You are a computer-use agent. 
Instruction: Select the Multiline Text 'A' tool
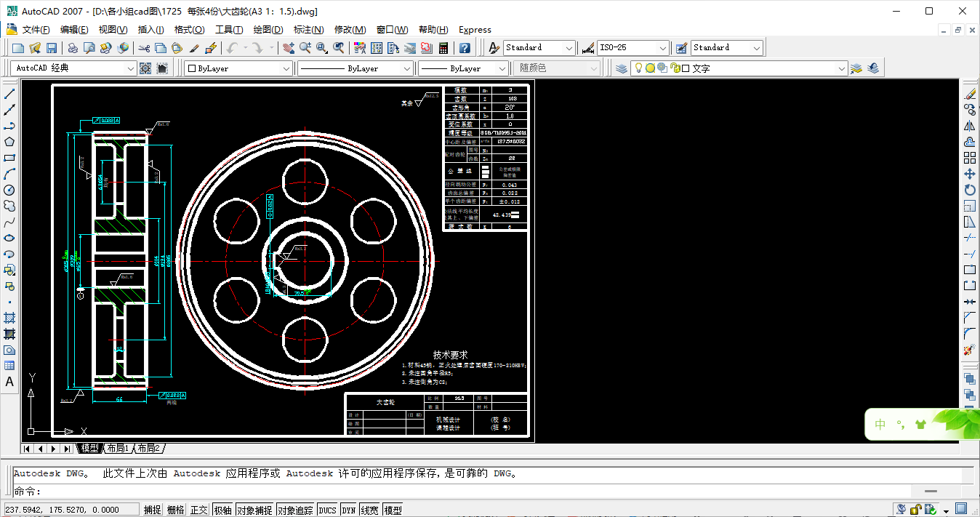point(9,382)
